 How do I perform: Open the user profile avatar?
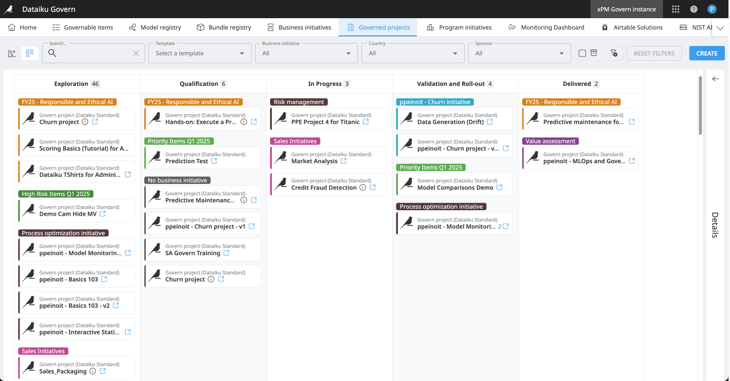tap(711, 9)
